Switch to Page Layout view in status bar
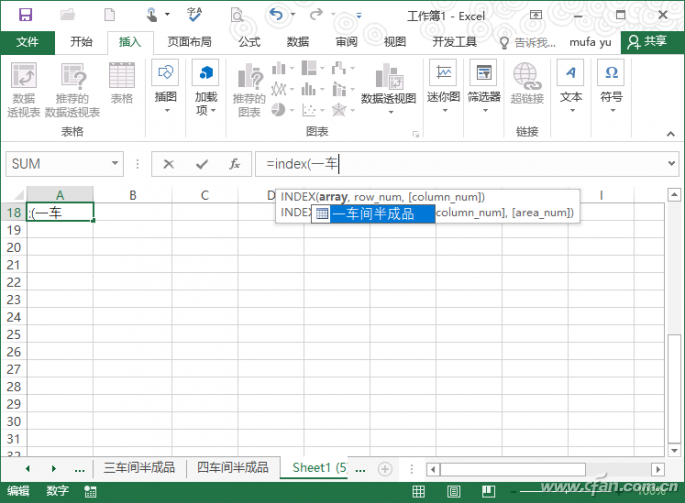This screenshot has width=685, height=503. [453, 492]
